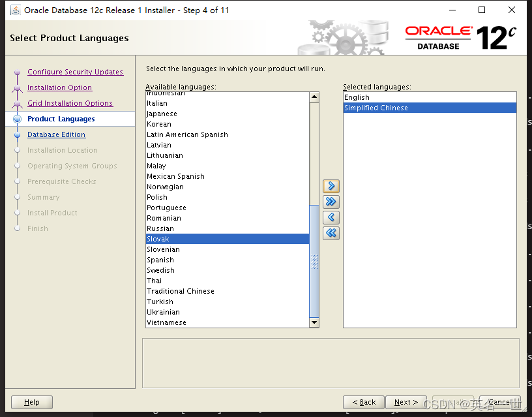Click the scrollbar up arrow in Available languages

point(314,97)
